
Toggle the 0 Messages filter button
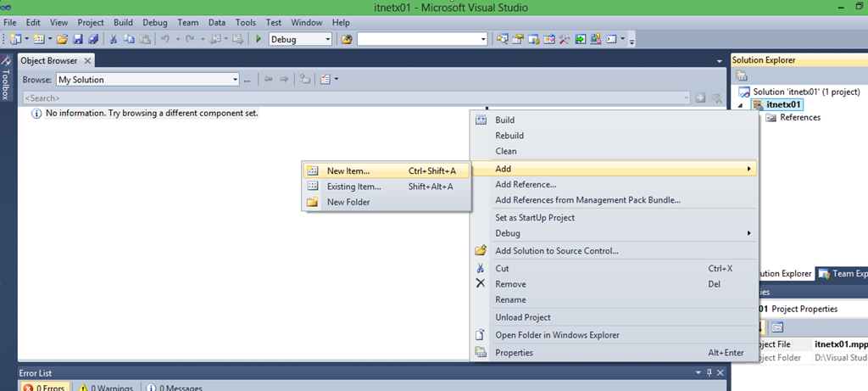pos(175,387)
